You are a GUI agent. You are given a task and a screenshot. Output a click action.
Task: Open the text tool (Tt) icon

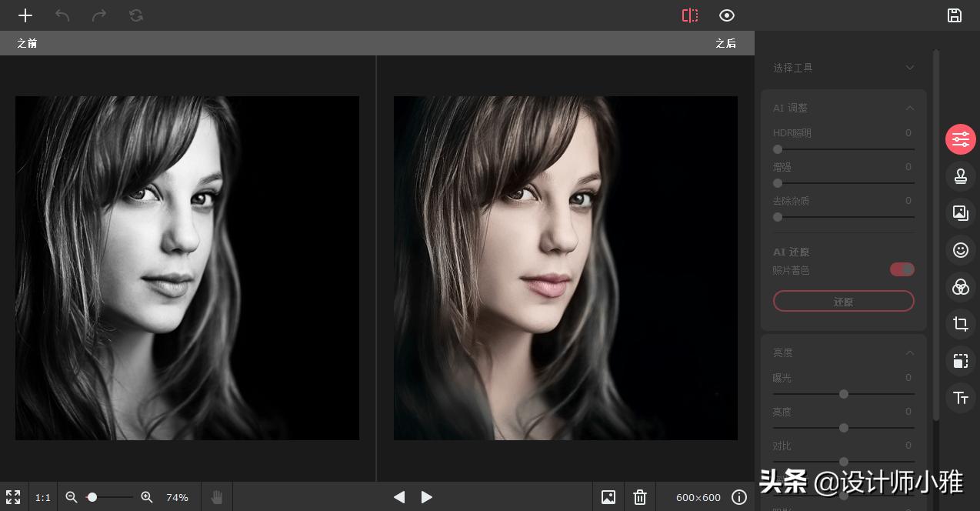(x=960, y=398)
